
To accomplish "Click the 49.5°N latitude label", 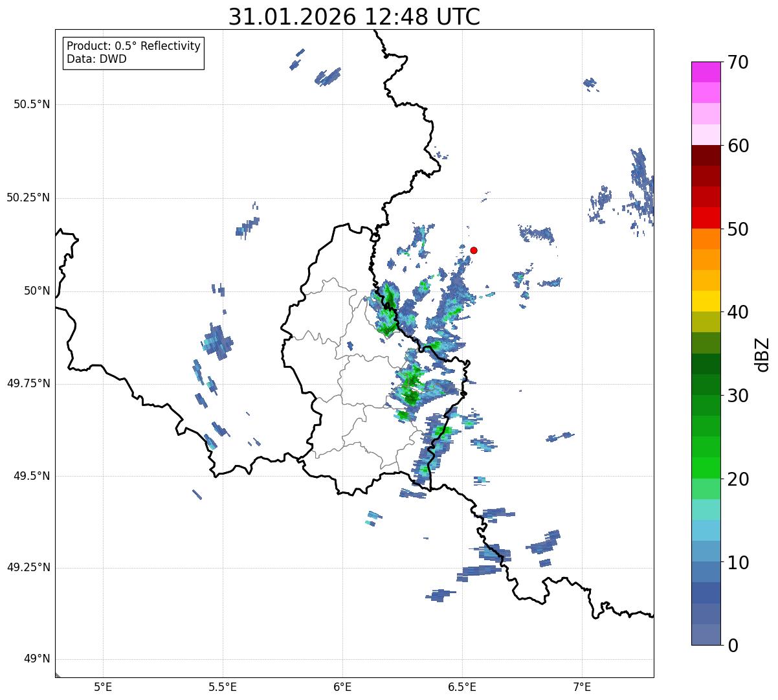I will click(32, 476).
